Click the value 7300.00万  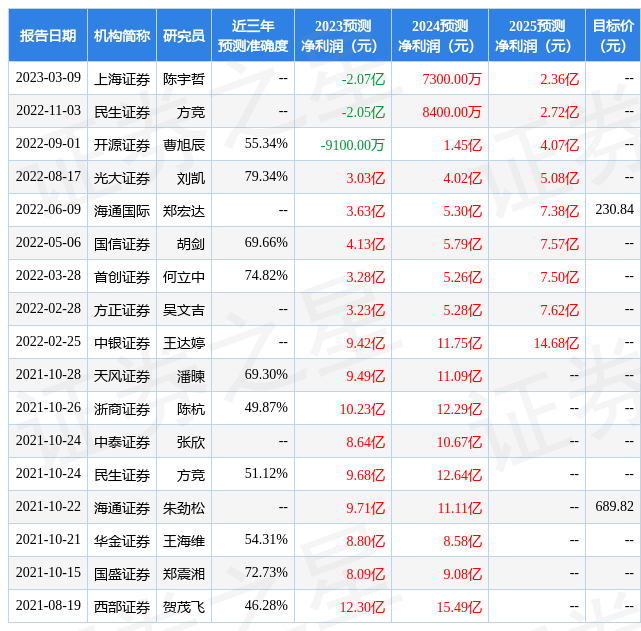(x=452, y=79)
